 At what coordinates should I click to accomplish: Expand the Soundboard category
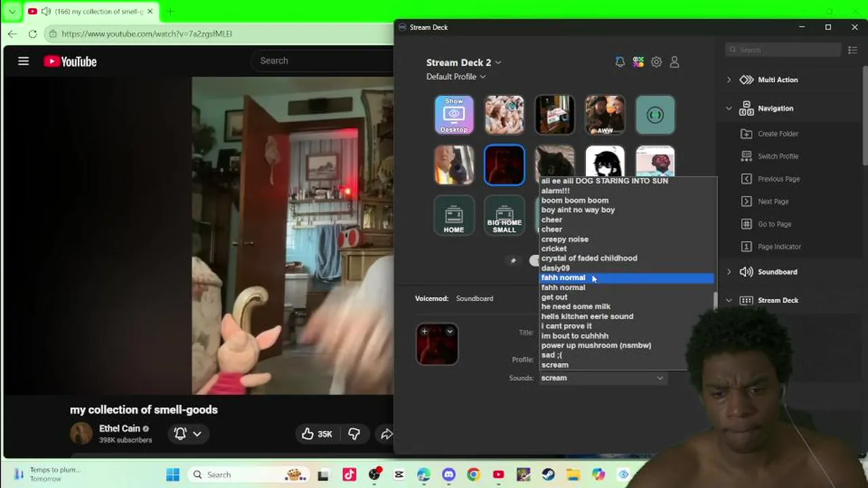click(729, 272)
